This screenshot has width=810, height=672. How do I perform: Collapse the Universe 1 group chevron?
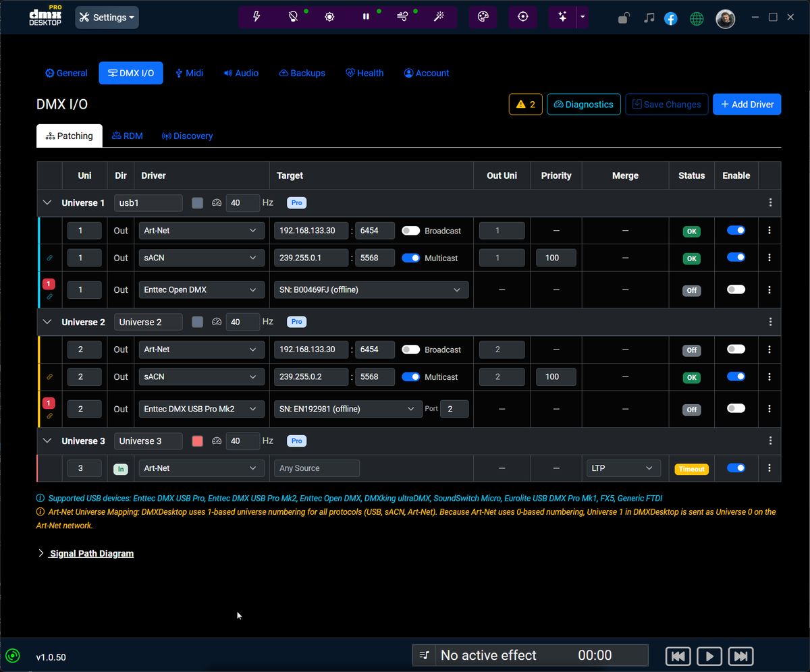[x=47, y=202]
